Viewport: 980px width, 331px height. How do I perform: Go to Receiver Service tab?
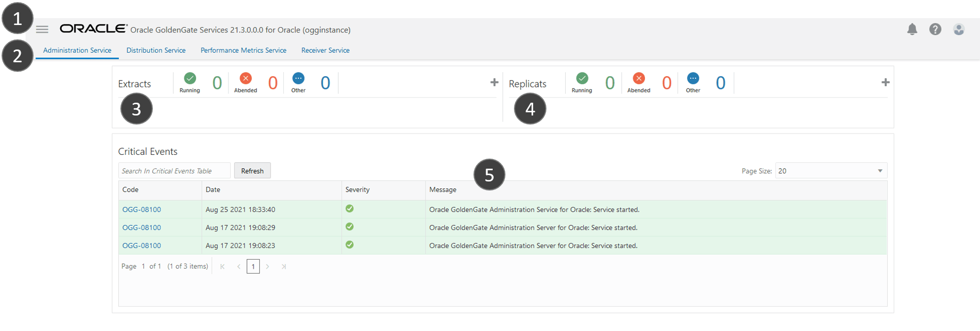pos(325,51)
